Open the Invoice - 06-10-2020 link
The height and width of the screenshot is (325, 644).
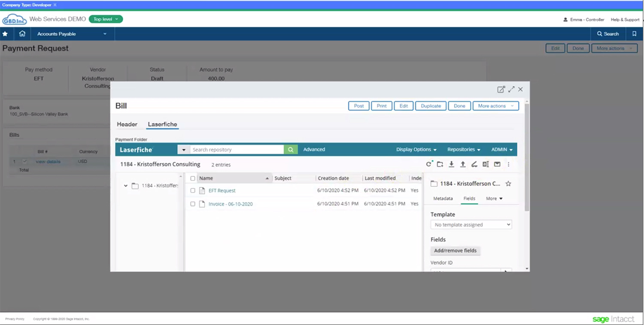click(231, 204)
